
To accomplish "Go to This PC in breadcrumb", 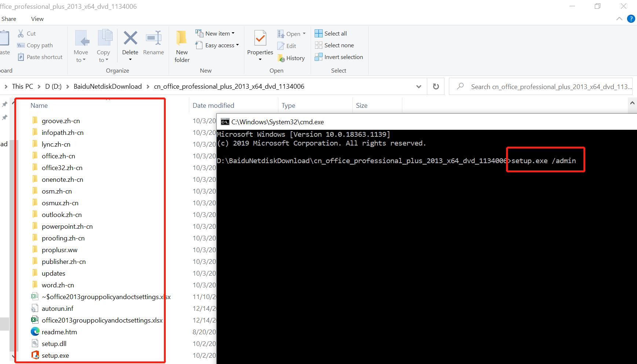I will pyautogui.click(x=22, y=87).
